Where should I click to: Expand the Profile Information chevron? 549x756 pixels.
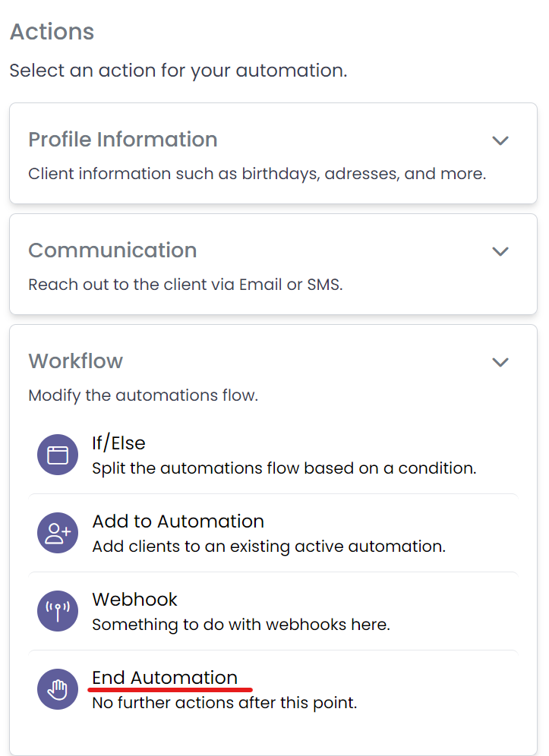click(x=500, y=140)
